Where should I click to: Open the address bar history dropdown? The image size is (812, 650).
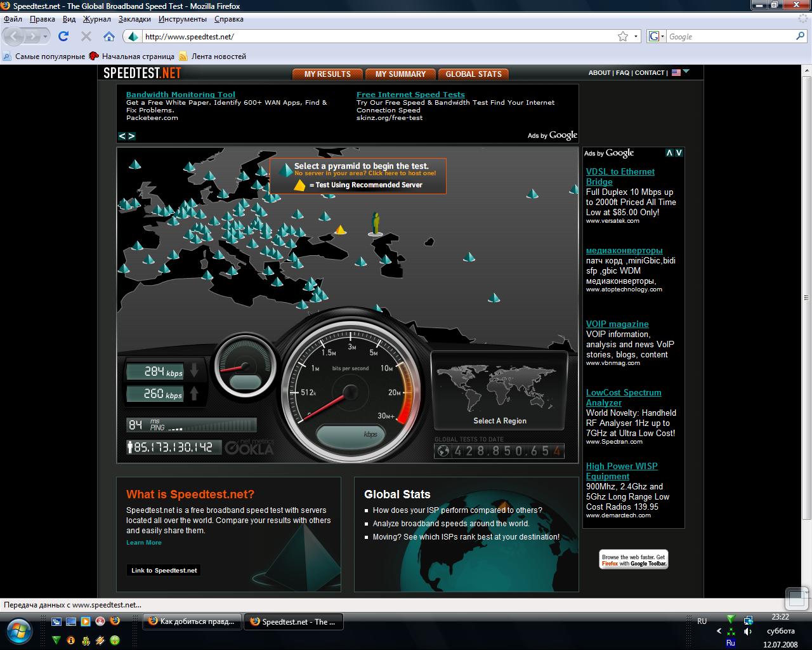636,36
